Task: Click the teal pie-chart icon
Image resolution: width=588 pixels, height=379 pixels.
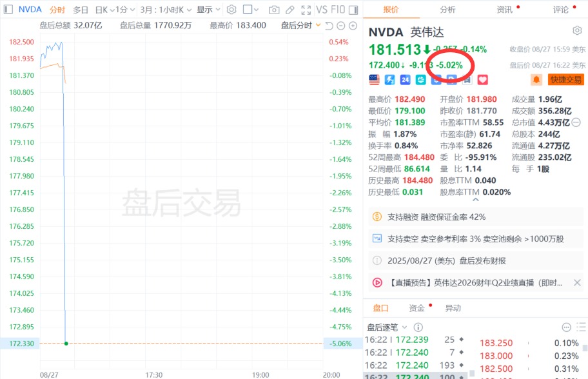Action: tap(421, 79)
